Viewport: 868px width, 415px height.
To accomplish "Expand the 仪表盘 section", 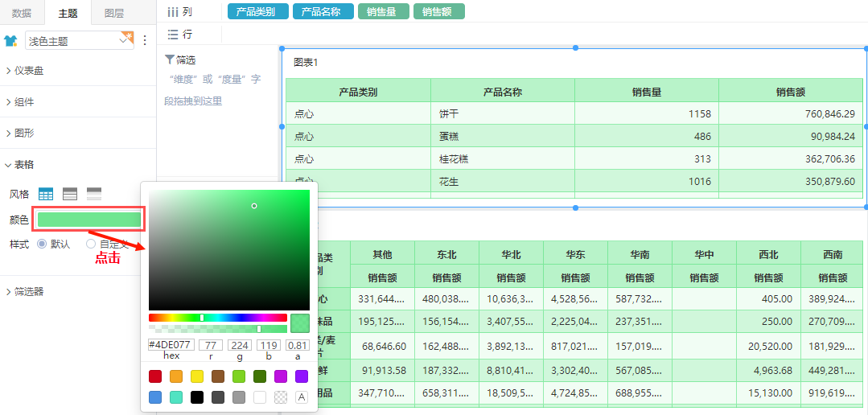I will pyautogui.click(x=25, y=70).
